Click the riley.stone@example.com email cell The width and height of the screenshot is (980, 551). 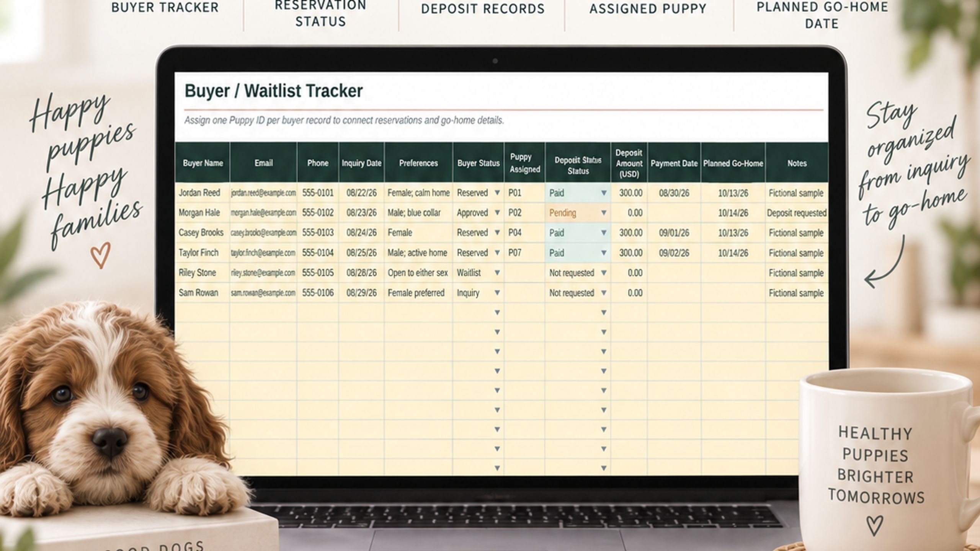coord(263,273)
